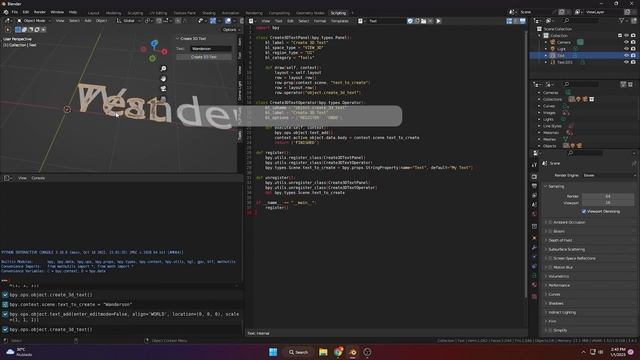Open the View Layer properties tab icon
Viewport: 640px width, 360px height.
click(534, 196)
